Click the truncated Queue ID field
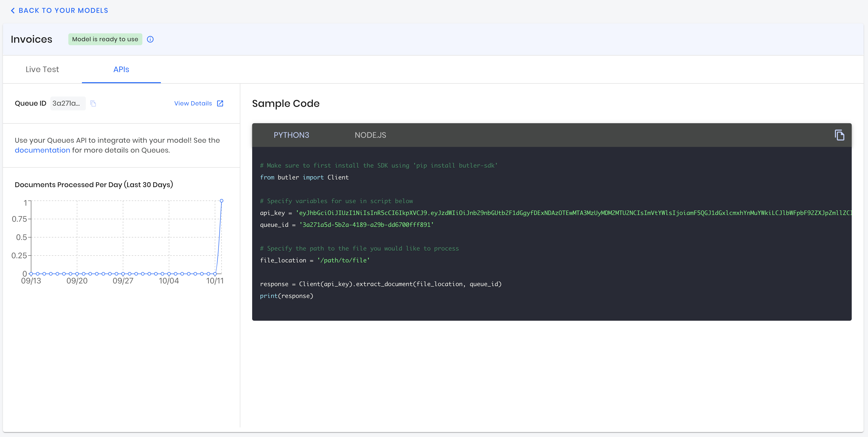868x437 pixels. tap(67, 103)
